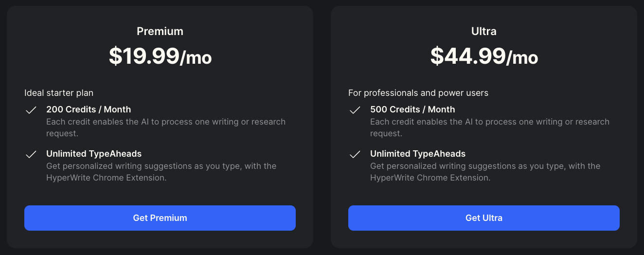Click the checkmark beside 500 Credits / Month
This screenshot has height=255, width=644.
point(355,110)
